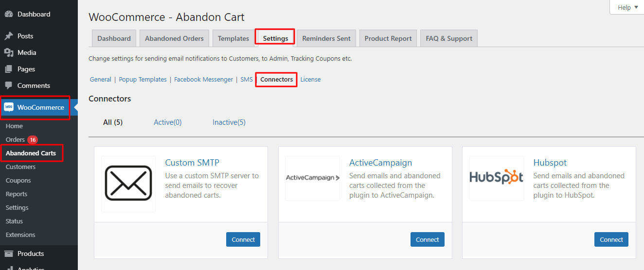Go to WooCommerce Home submenu
The height and width of the screenshot is (270, 644).
[x=14, y=126]
